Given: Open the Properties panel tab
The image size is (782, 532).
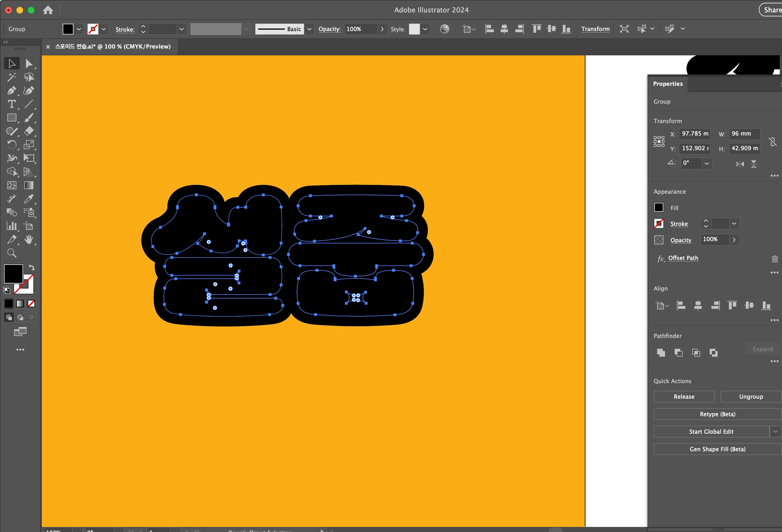Looking at the screenshot, I should tap(668, 84).
